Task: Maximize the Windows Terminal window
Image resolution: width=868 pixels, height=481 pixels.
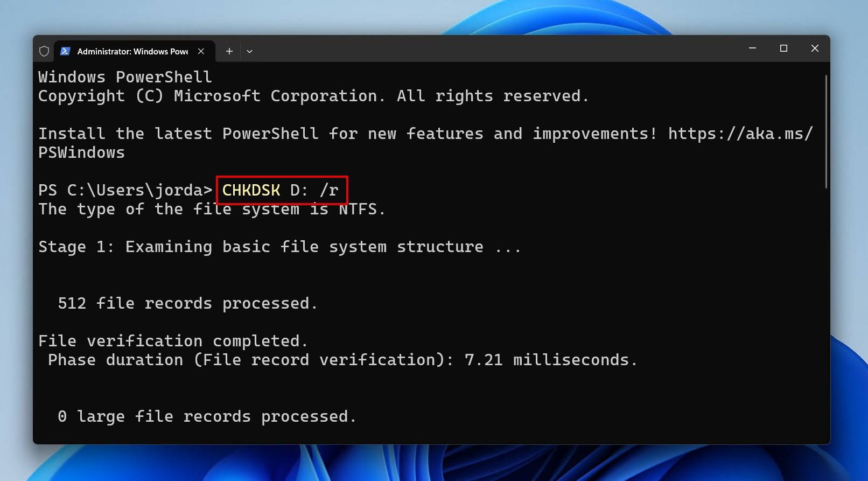Action: click(x=783, y=48)
